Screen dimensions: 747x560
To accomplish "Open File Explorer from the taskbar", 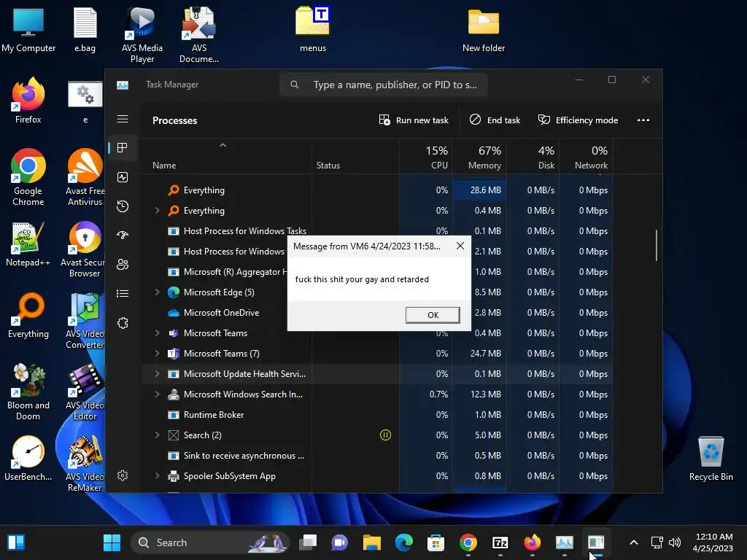I will coord(371,542).
